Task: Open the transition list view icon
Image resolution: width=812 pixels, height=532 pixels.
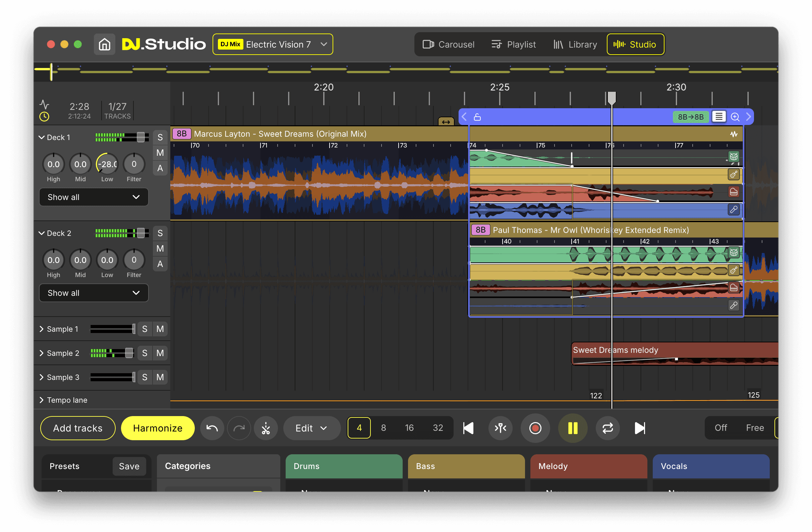Action: [719, 117]
